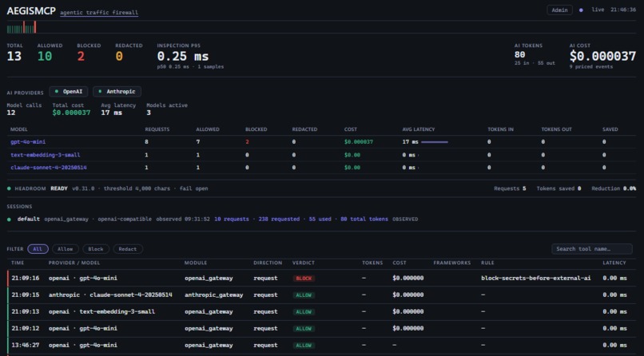Click the Tokens saved 0 stat

coord(559,188)
